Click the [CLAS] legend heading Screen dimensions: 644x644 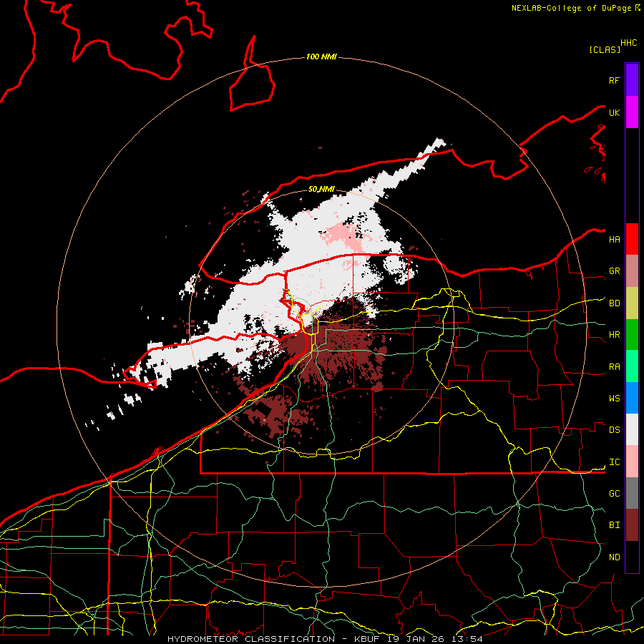pyautogui.click(x=605, y=49)
